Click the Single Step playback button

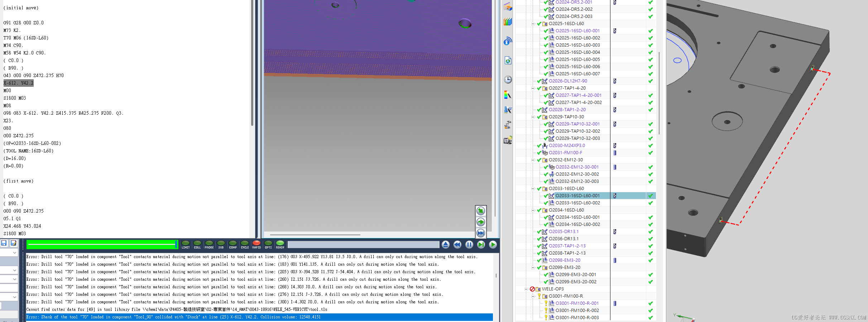click(x=481, y=245)
